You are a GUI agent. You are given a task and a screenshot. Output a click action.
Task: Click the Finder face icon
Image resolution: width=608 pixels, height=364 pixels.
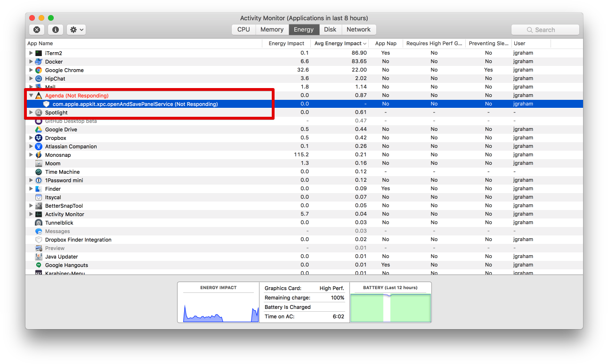[x=39, y=189]
